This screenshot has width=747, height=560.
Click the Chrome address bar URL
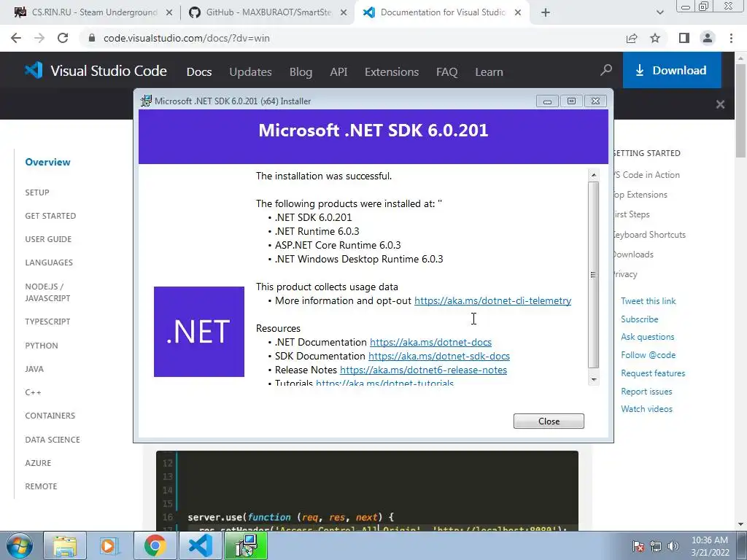click(x=187, y=38)
